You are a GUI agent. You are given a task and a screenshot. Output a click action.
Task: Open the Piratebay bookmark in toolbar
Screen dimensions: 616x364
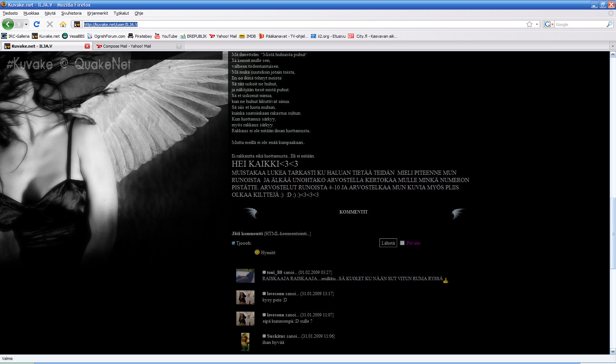[140, 36]
